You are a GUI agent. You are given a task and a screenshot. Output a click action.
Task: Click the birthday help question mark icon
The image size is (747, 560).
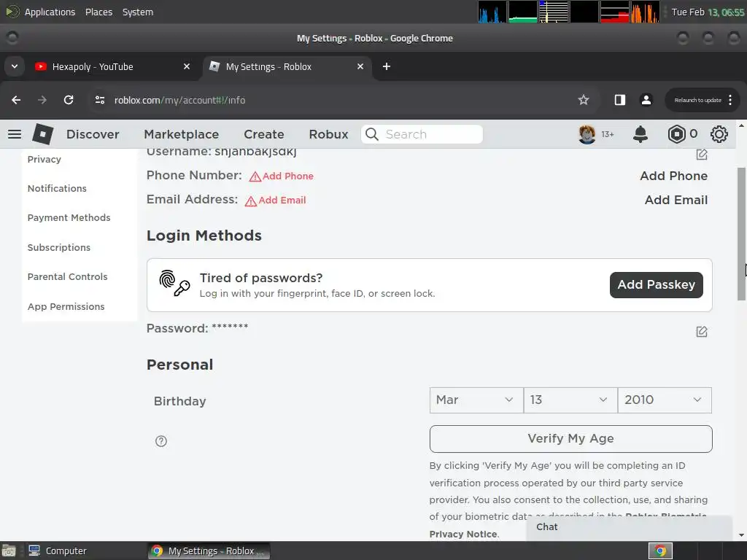tap(161, 441)
